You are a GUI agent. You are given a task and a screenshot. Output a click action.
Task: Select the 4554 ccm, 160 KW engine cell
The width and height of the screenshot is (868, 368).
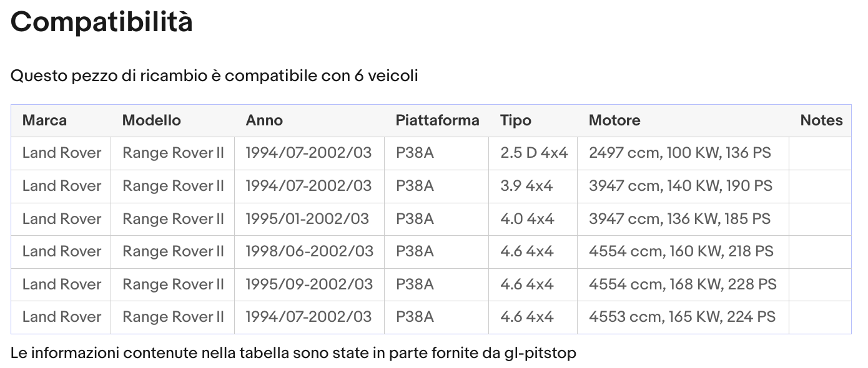[x=681, y=251]
